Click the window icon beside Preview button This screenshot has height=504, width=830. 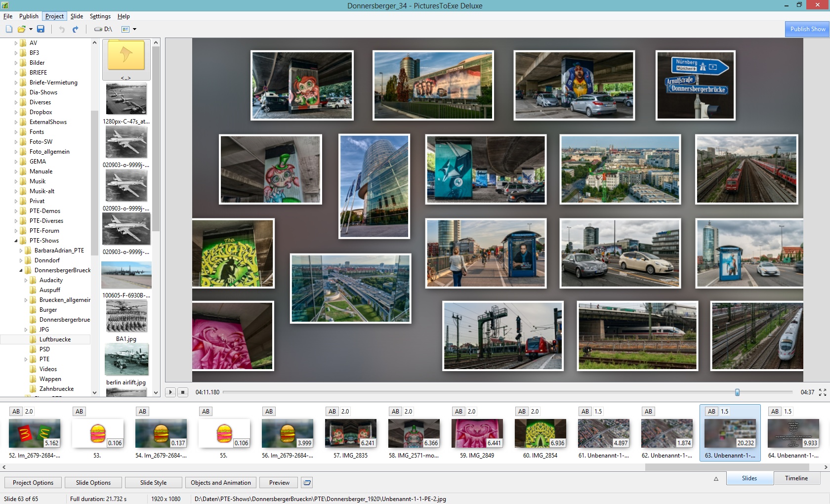coord(307,483)
